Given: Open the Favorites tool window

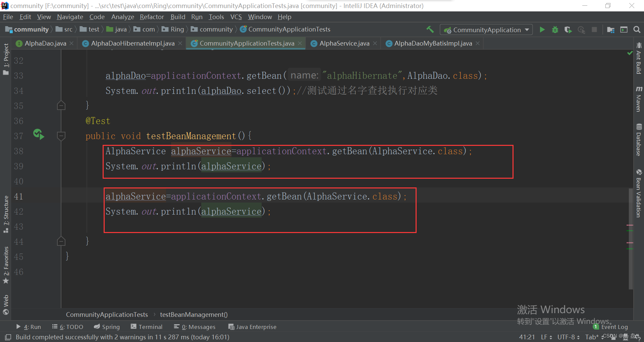Looking at the screenshot, I should click(6, 265).
